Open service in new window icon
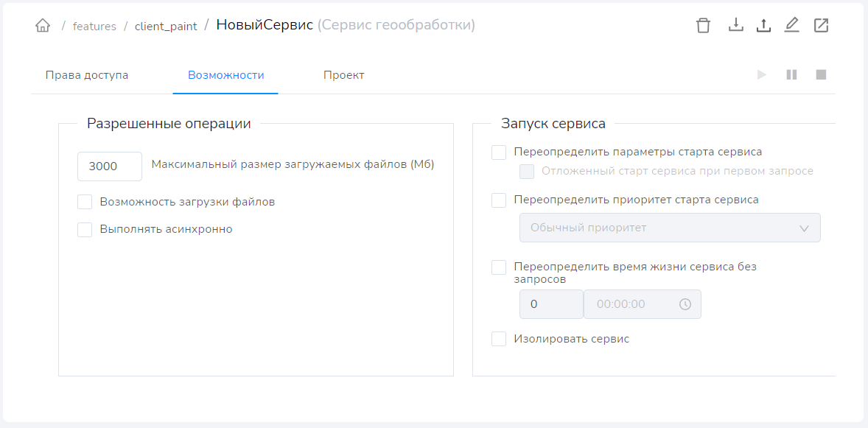868x428 pixels. [821, 25]
